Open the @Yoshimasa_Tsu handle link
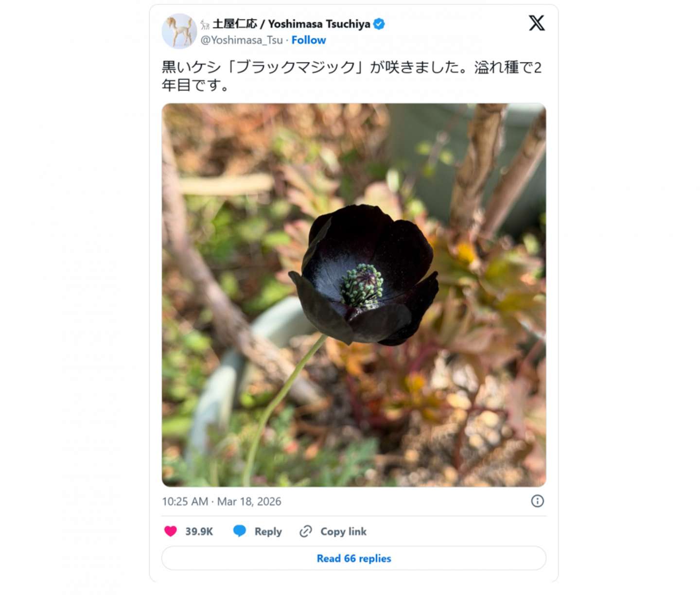 click(242, 40)
